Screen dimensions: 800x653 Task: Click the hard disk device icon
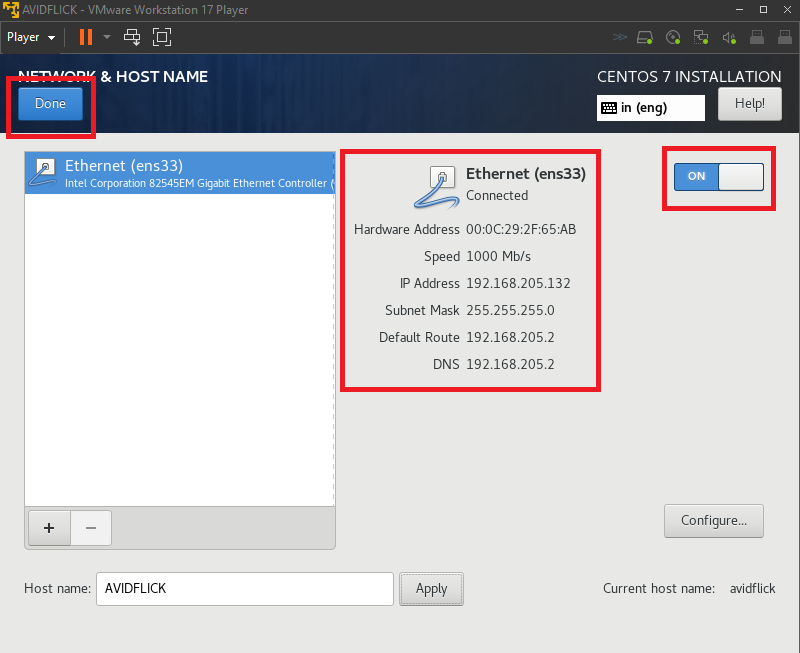[646, 38]
